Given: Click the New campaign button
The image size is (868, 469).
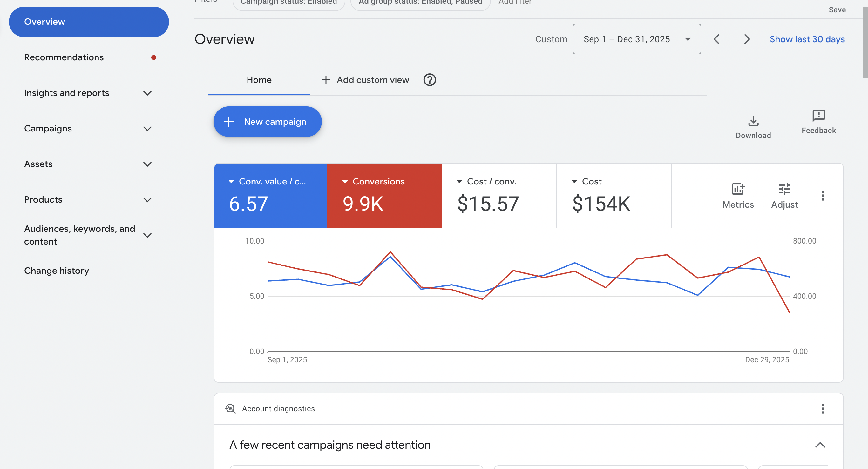Looking at the screenshot, I should (267, 122).
